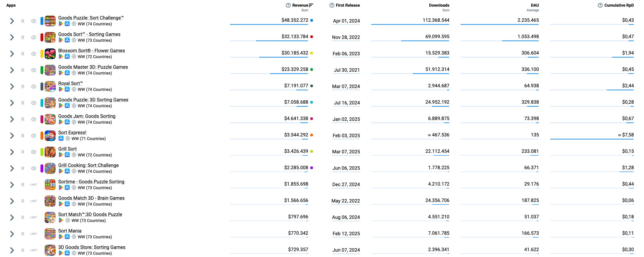
Task: Hide Goods Puzzle: 3D Sorting Games via eye icon
Action: click(x=34, y=103)
